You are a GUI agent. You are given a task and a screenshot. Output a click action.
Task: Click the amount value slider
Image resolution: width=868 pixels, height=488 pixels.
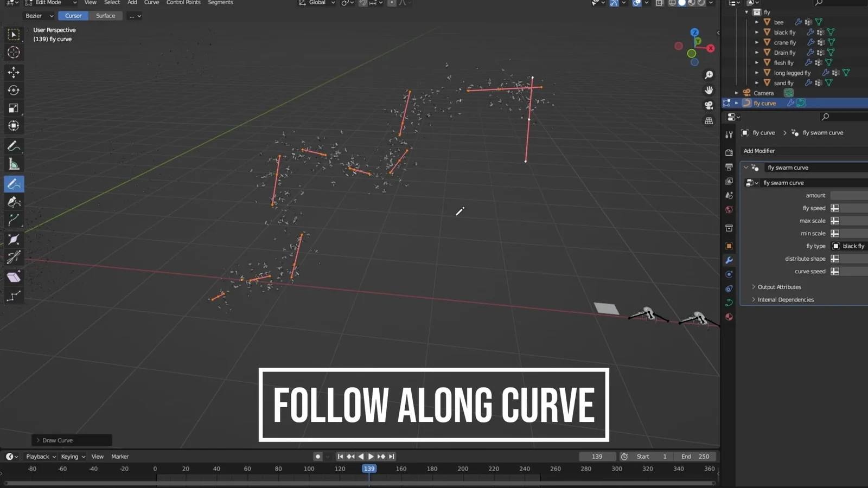coord(849,196)
